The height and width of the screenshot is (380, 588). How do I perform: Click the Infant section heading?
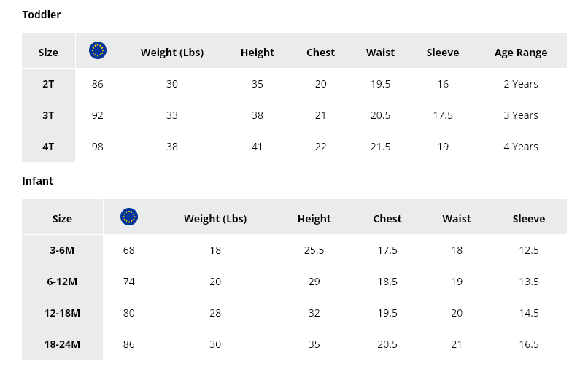point(37,181)
